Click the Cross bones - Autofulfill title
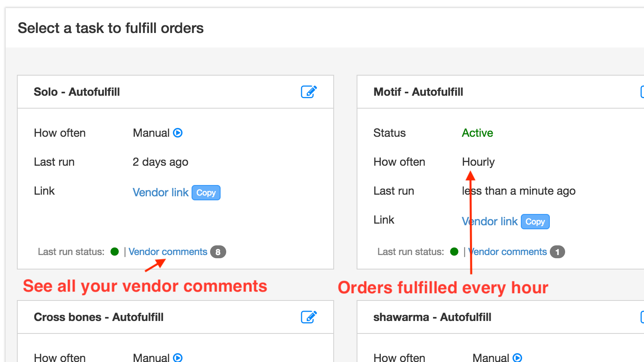Viewport: 644px width, 362px height. [x=99, y=317]
